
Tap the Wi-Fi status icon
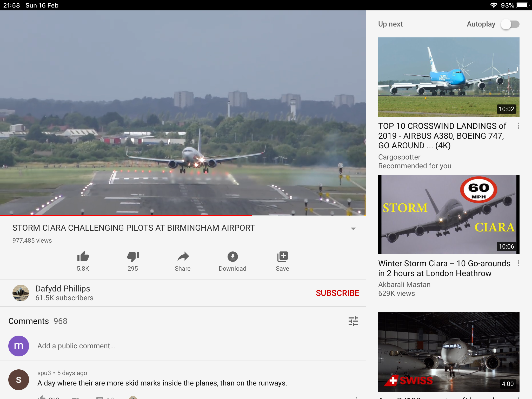[x=493, y=5]
